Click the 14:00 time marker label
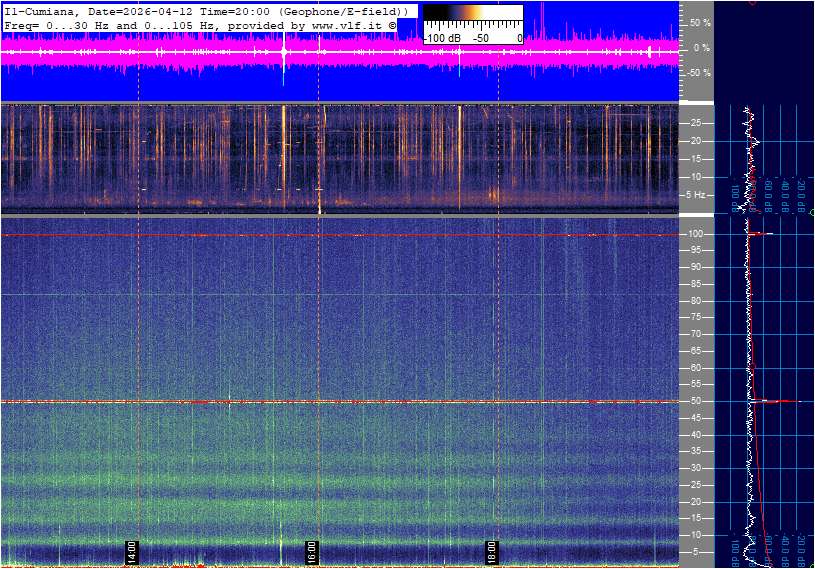 (x=131, y=552)
